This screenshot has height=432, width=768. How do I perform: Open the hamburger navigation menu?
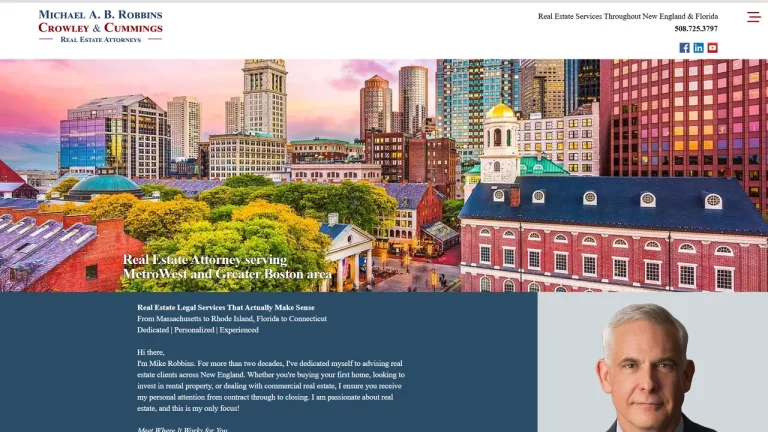pyautogui.click(x=754, y=17)
